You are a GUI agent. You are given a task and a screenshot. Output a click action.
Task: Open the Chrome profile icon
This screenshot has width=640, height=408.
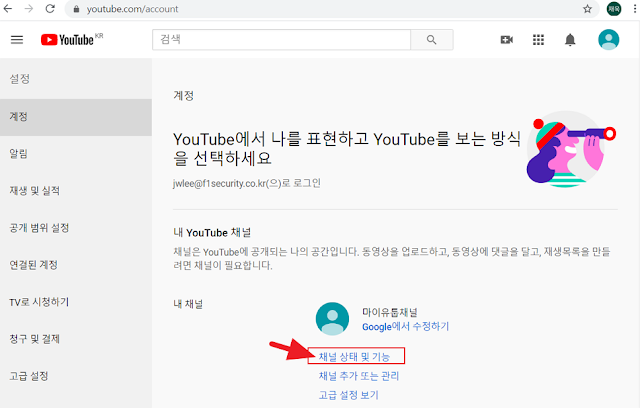pos(614,9)
